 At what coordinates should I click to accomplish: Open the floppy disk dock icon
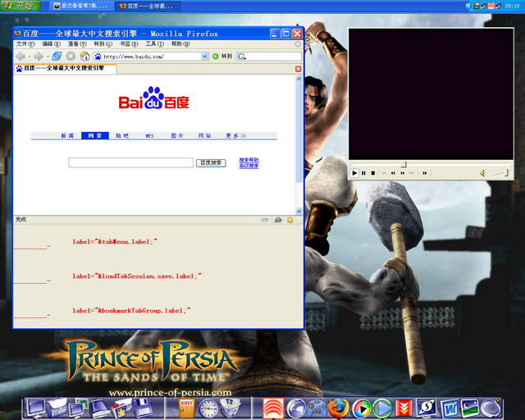pos(143,408)
